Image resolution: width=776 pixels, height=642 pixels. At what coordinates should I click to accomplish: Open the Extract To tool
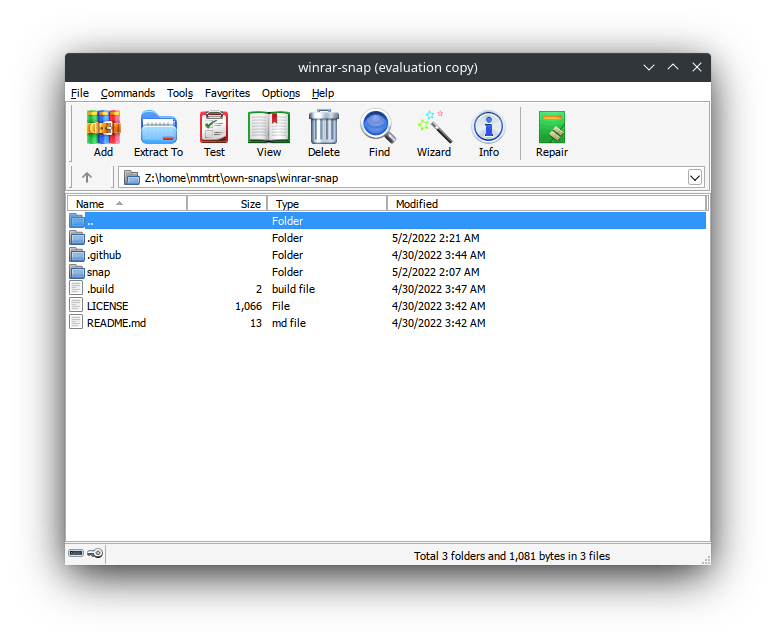[x=158, y=128]
